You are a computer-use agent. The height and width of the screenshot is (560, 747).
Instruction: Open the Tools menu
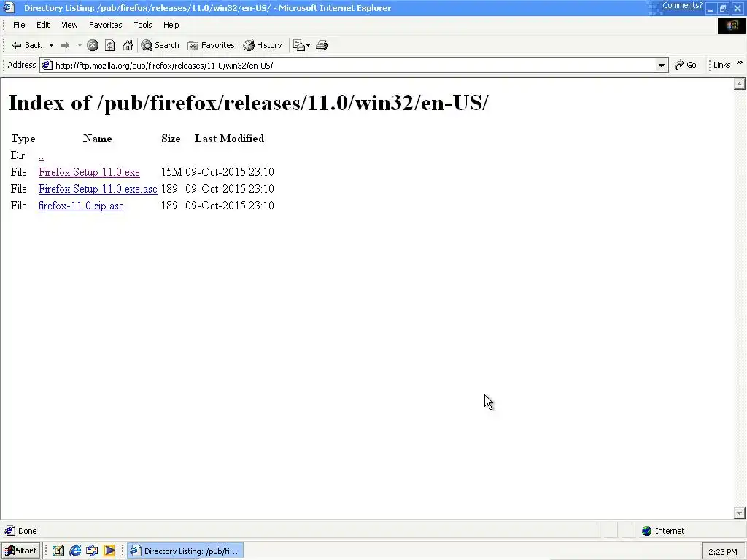tap(142, 25)
